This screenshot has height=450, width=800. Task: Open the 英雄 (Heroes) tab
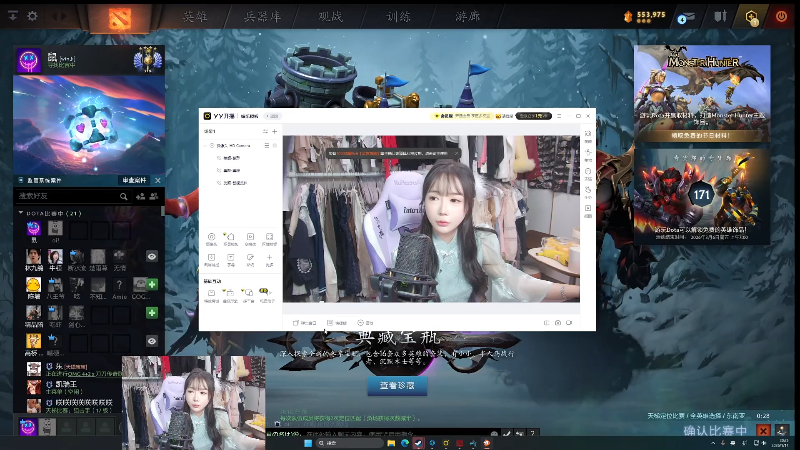coord(195,16)
